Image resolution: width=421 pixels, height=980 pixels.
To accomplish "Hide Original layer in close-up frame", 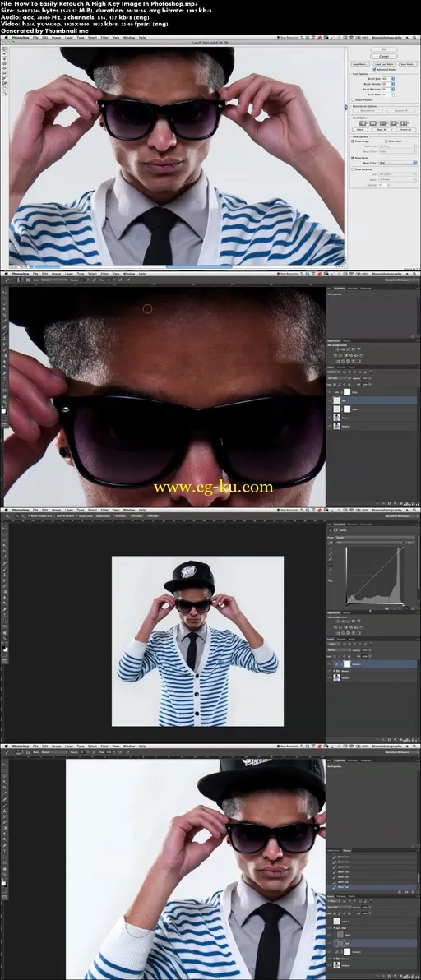I will (329, 426).
